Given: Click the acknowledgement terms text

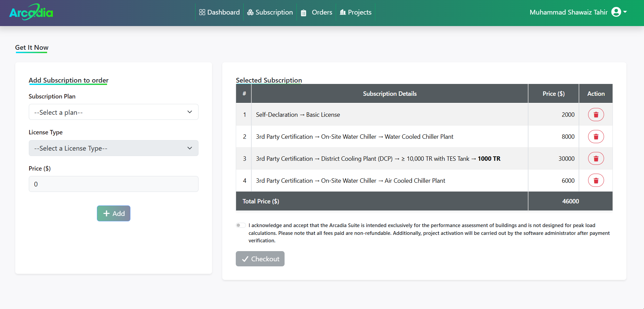Looking at the screenshot, I should [429, 233].
